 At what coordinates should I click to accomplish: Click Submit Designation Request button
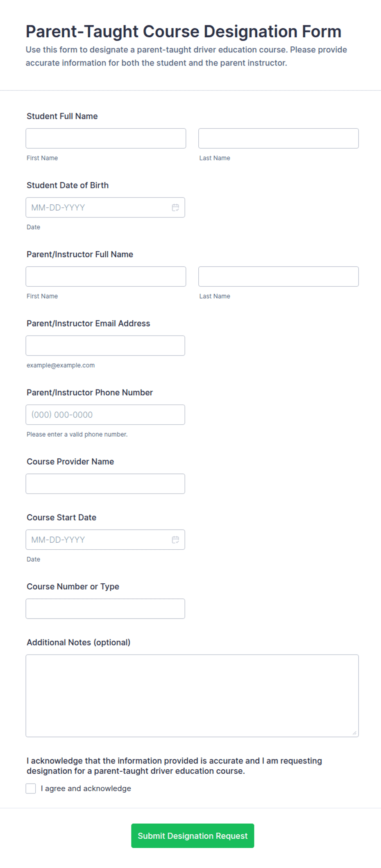pos(193,836)
